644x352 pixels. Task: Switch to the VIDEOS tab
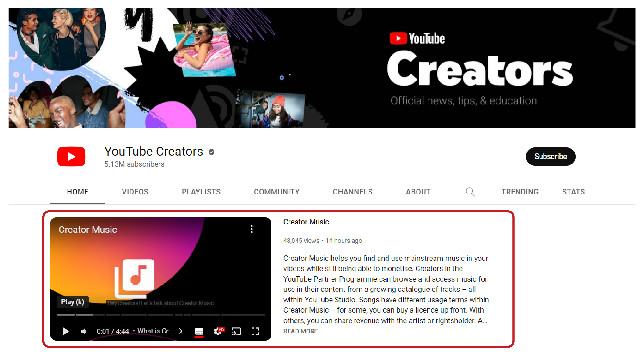(135, 192)
